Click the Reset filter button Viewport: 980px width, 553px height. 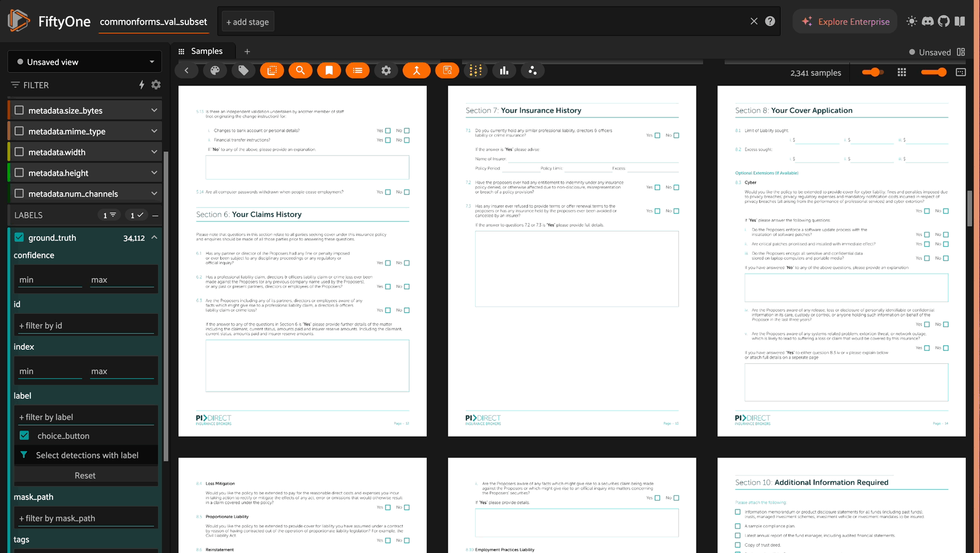[x=85, y=475]
